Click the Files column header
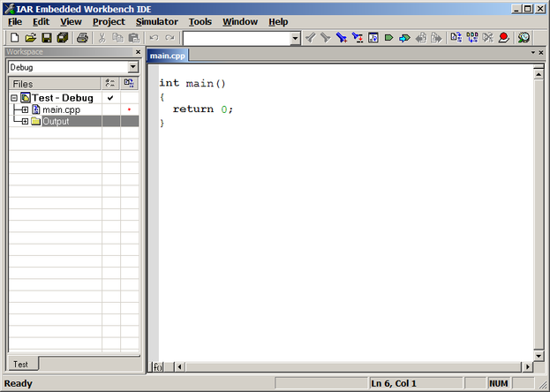 (x=55, y=84)
